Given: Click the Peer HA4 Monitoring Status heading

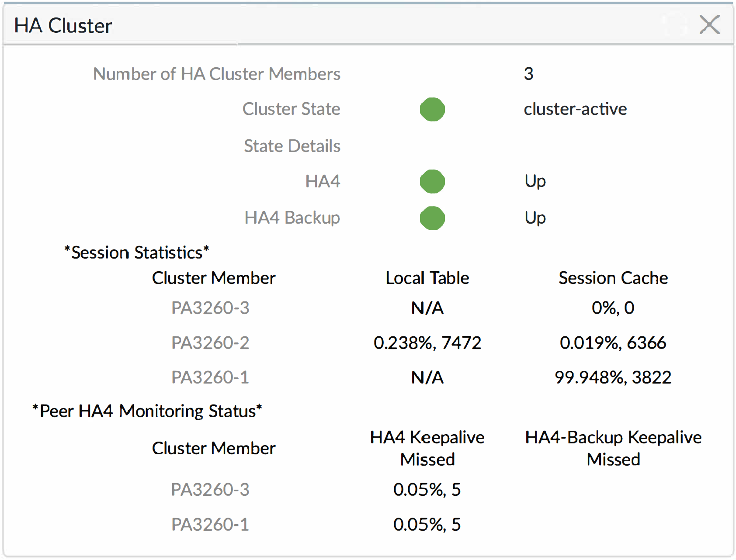Looking at the screenshot, I should [x=147, y=411].
